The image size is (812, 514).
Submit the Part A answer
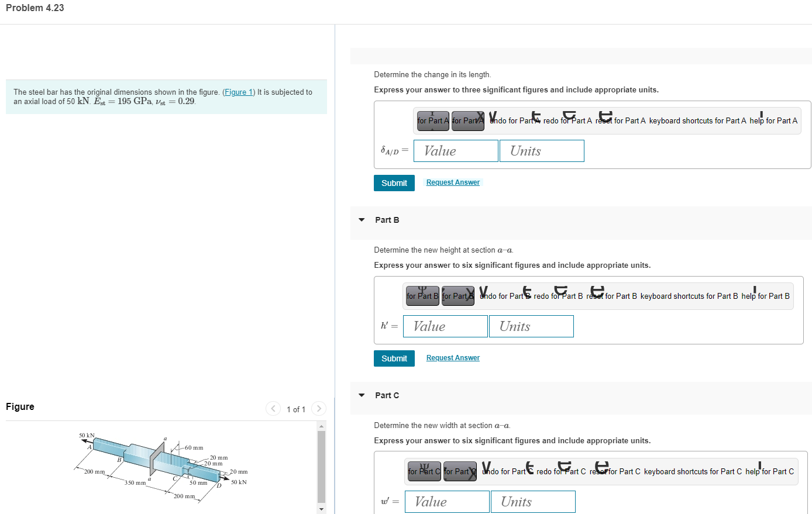[394, 183]
